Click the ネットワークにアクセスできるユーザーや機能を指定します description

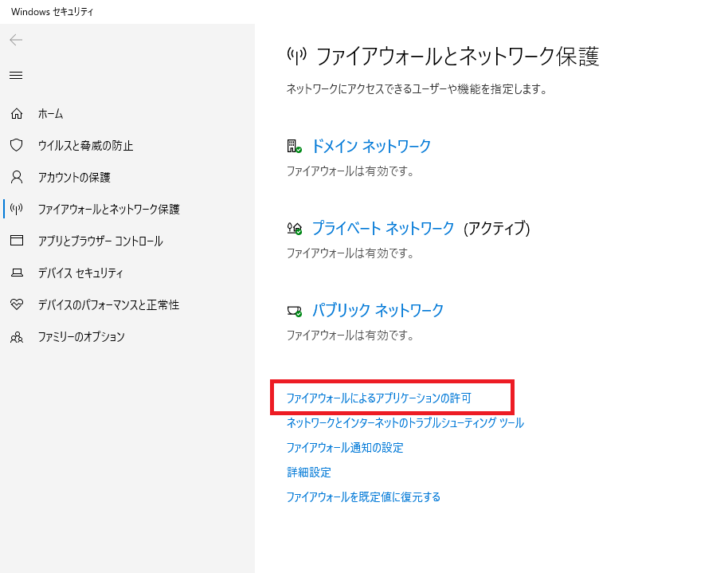coord(417,88)
